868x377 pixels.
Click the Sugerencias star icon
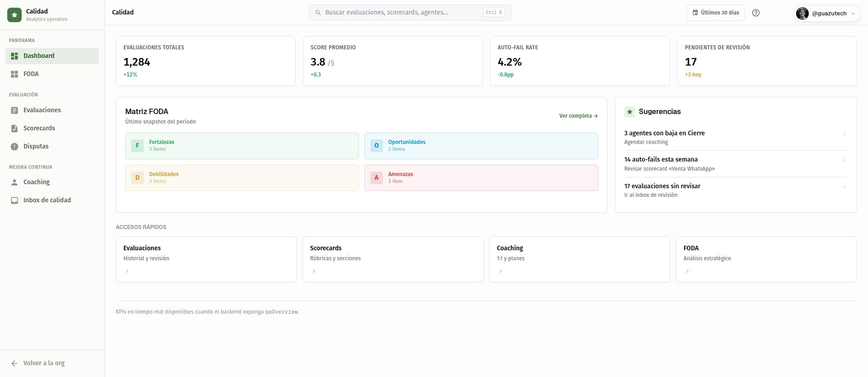(x=630, y=111)
